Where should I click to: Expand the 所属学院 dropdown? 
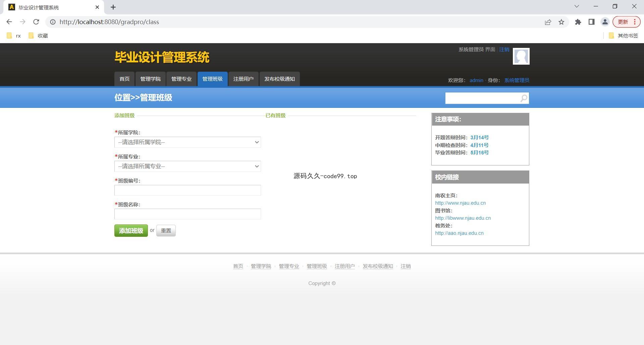tap(187, 142)
